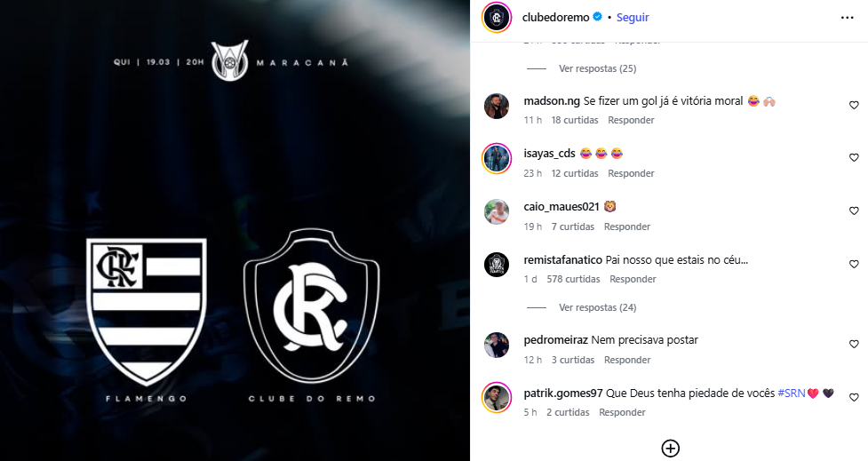The image size is (868, 461).
Task: Open the #SRN hashtag link
Action: (791, 393)
